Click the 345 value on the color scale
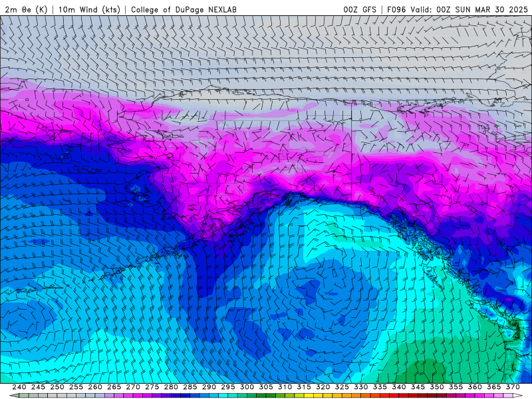This screenshot has height=399, width=532. tap(418, 387)
